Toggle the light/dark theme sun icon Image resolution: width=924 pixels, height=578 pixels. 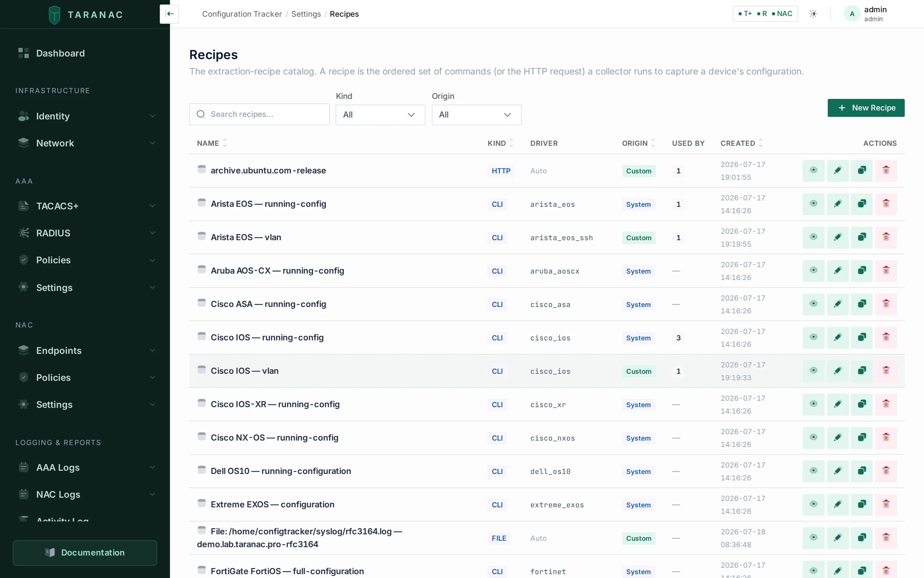click(813, 14)
